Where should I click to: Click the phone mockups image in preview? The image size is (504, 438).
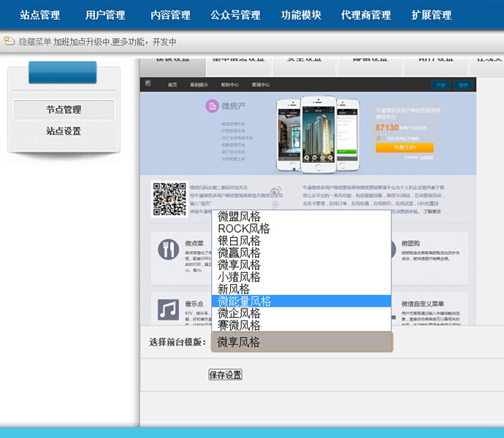coord(318,134)
